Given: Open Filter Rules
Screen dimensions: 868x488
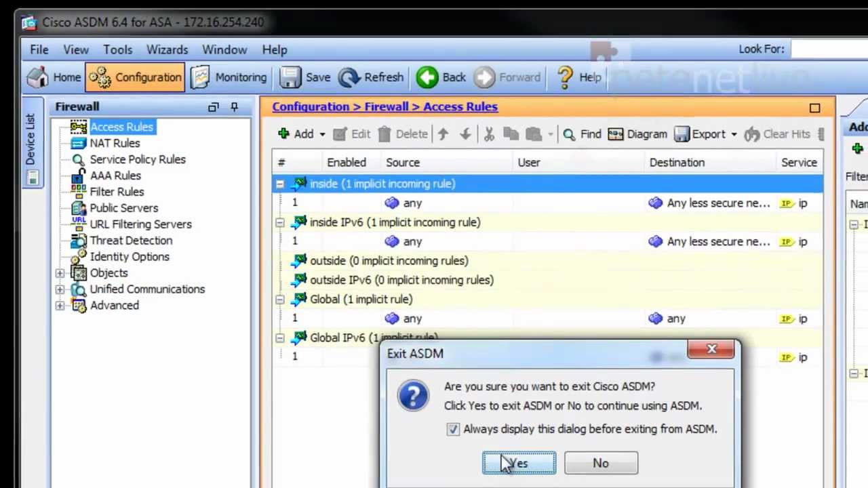Looking at the screenshot, I should pos(117,192).
